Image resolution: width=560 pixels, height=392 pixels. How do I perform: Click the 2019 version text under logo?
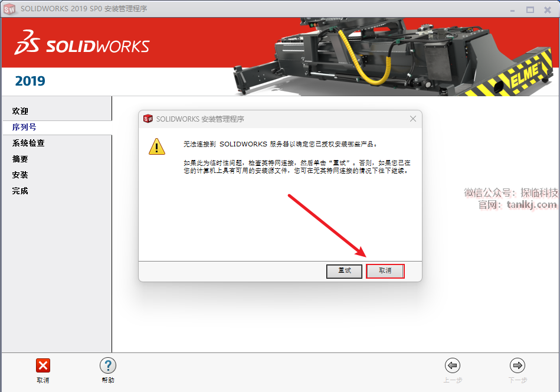pos(30,81)
